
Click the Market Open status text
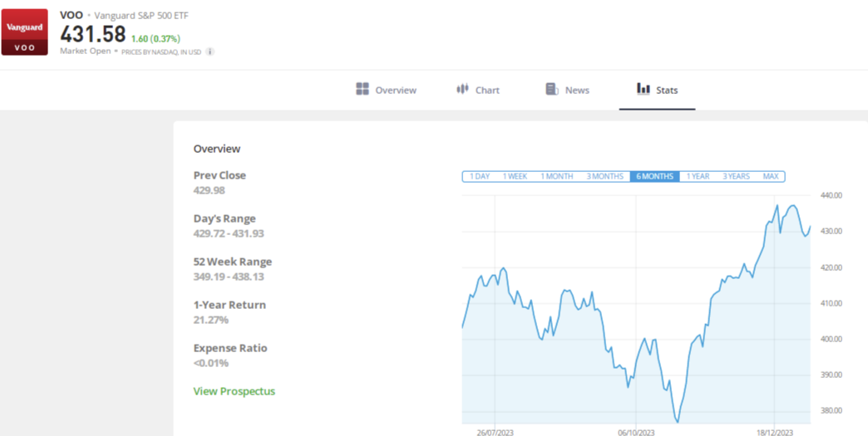[x=86, y=51]
